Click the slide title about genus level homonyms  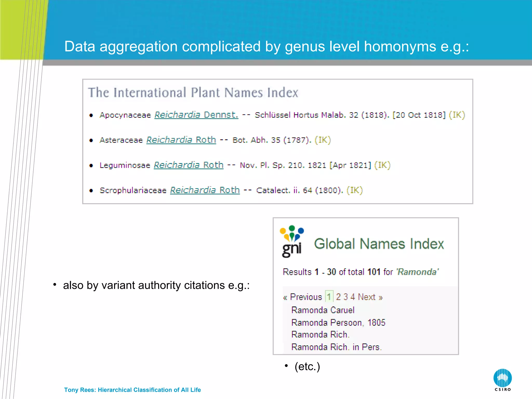tap(267, 46)
